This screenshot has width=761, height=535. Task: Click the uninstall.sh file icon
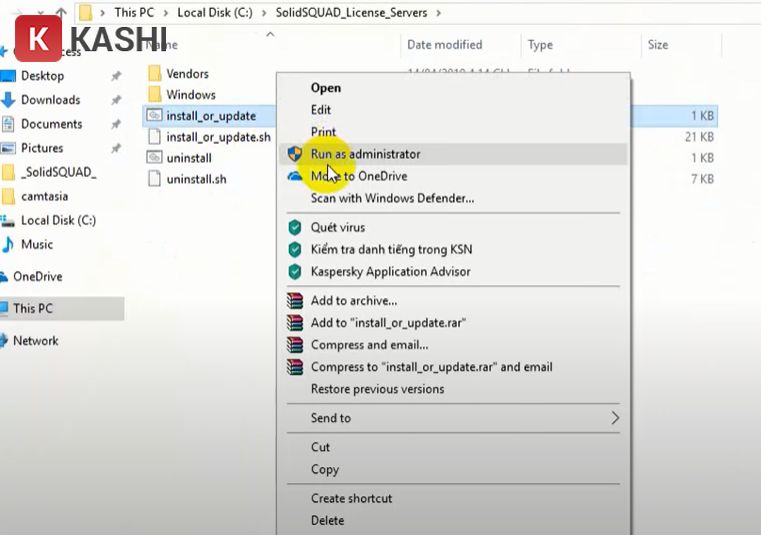coord(154,179)
